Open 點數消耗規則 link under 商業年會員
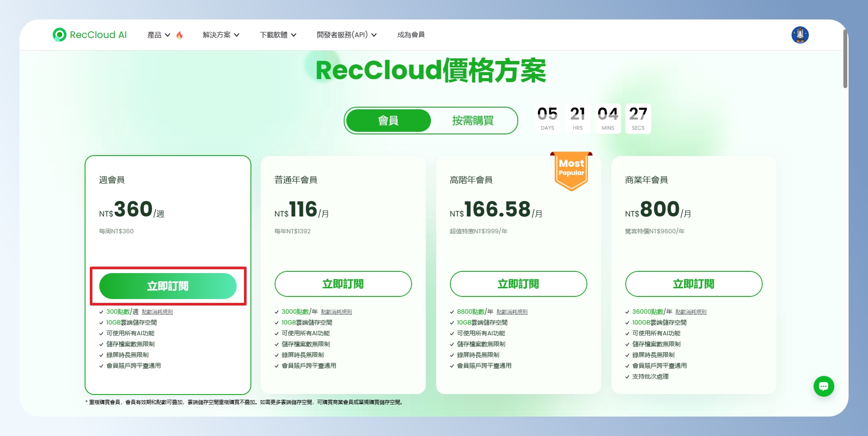868x436 pixels. (x=691, y=312)
